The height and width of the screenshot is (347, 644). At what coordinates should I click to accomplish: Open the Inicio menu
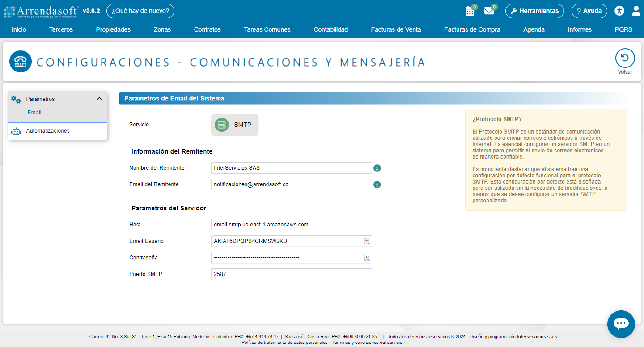tap(19, 29)
